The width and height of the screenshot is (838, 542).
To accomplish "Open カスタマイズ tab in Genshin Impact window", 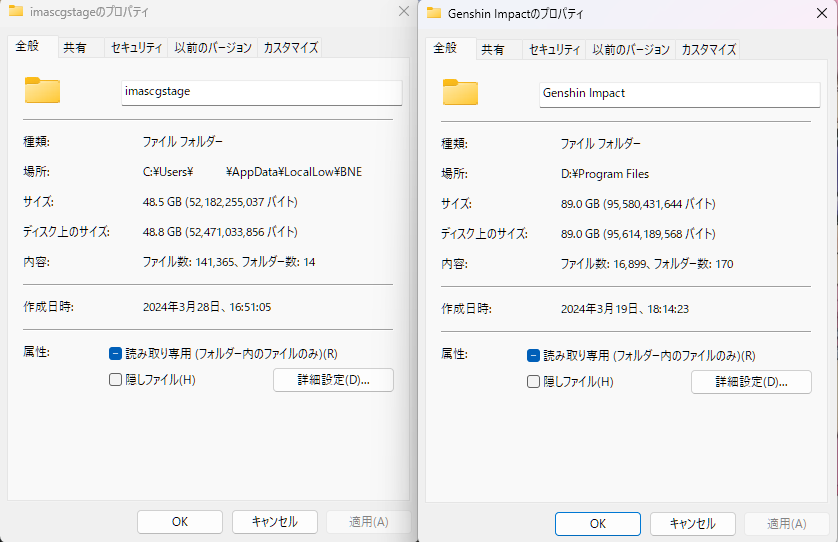I will (x=708, y=50).
